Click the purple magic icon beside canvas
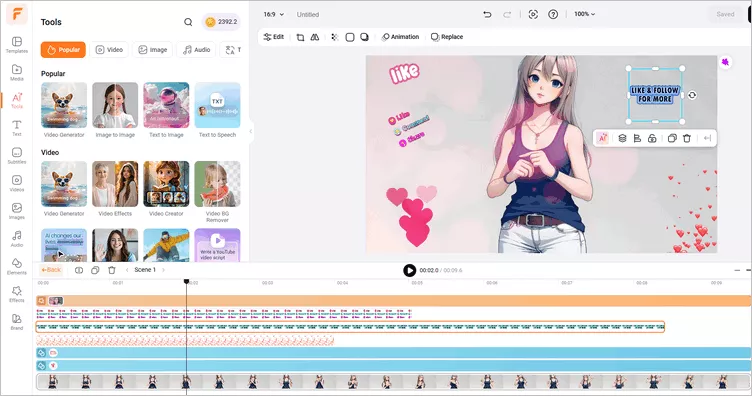The image size is (752, 396). pos(726,62)
